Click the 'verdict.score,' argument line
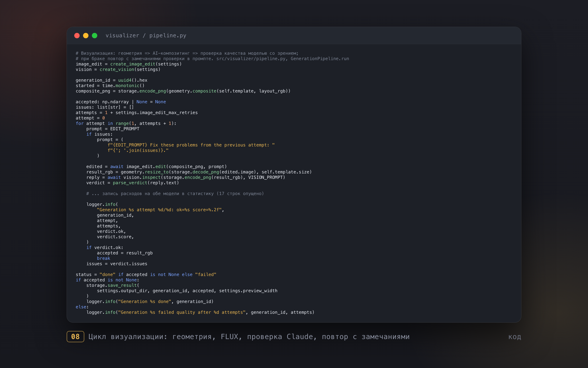The height and width of the screenshot is (368, 588). [115, 237]
